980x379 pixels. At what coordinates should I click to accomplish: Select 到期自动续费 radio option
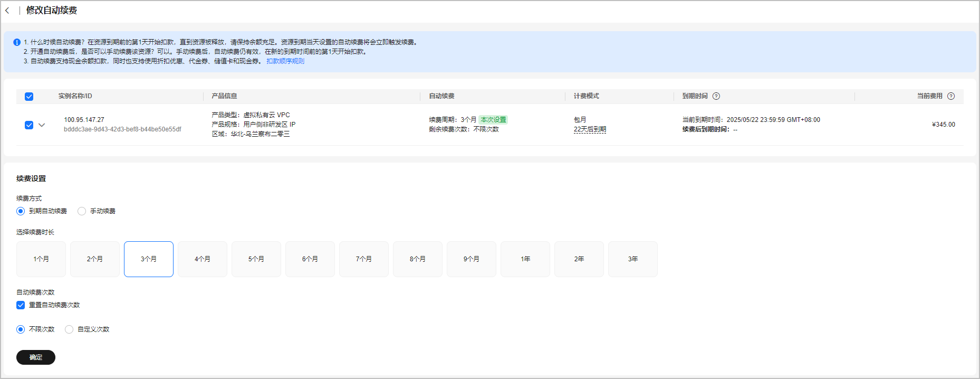(x=21, y=211)
